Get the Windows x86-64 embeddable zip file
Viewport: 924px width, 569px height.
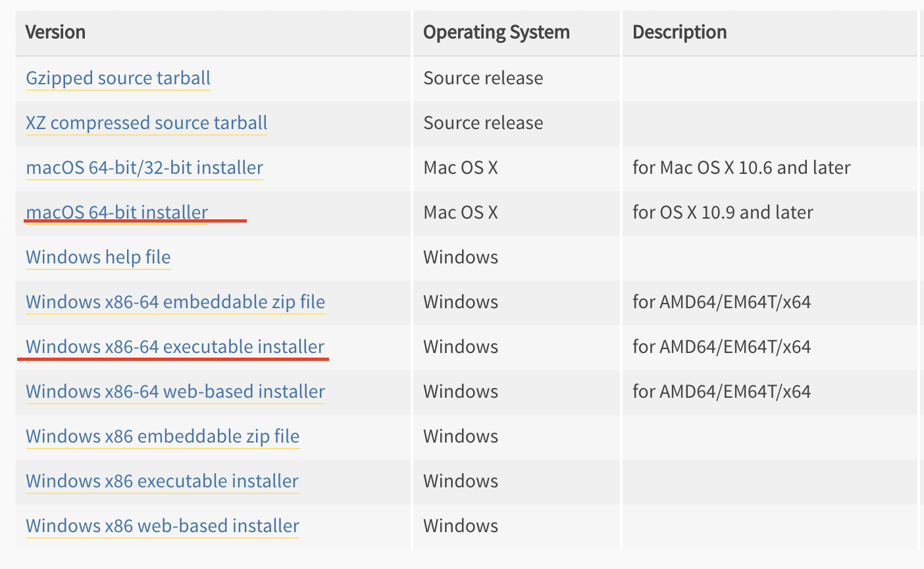pos(175,302)
